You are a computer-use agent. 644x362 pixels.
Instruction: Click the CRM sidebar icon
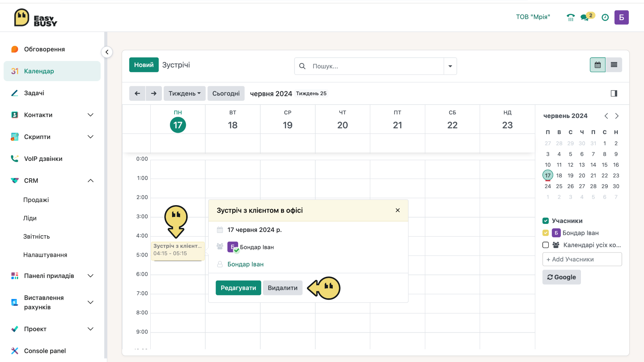[x=15, y=181]
